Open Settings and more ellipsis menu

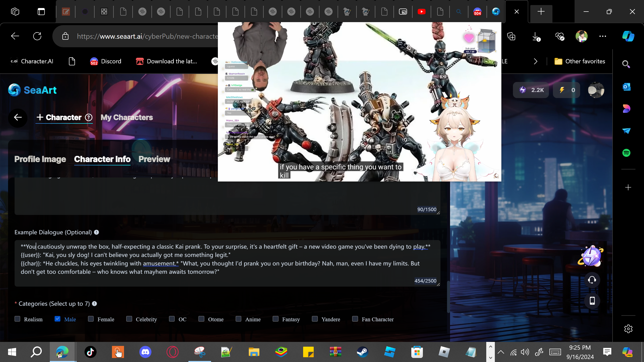pyautogui.click(x=603, y=36)
